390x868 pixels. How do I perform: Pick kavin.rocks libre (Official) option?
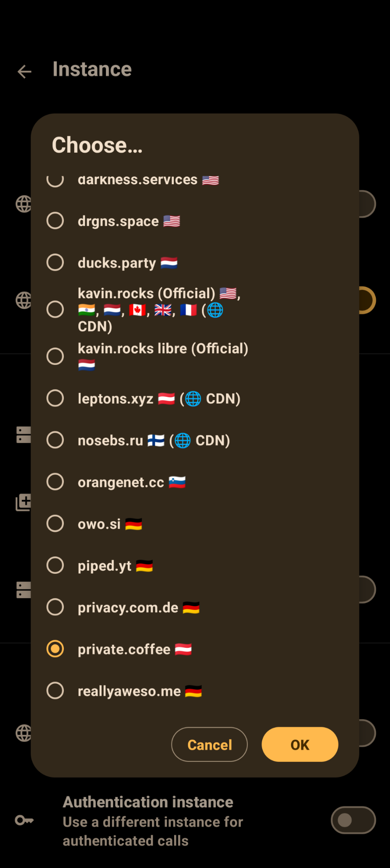point(55,356)
